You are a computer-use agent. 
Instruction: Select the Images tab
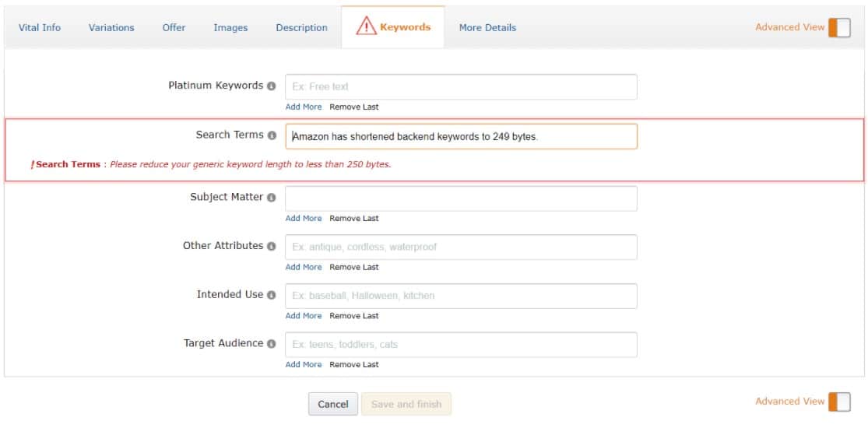pos(231,28)
